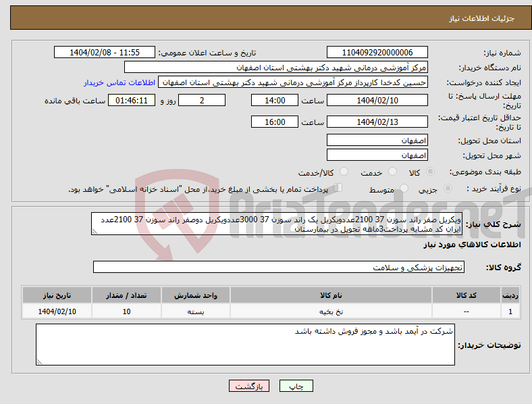The image size is (532, 404).
Task: Click the جزئیات اطلاعات نیاز page header
Action: (x=482, y=18)
